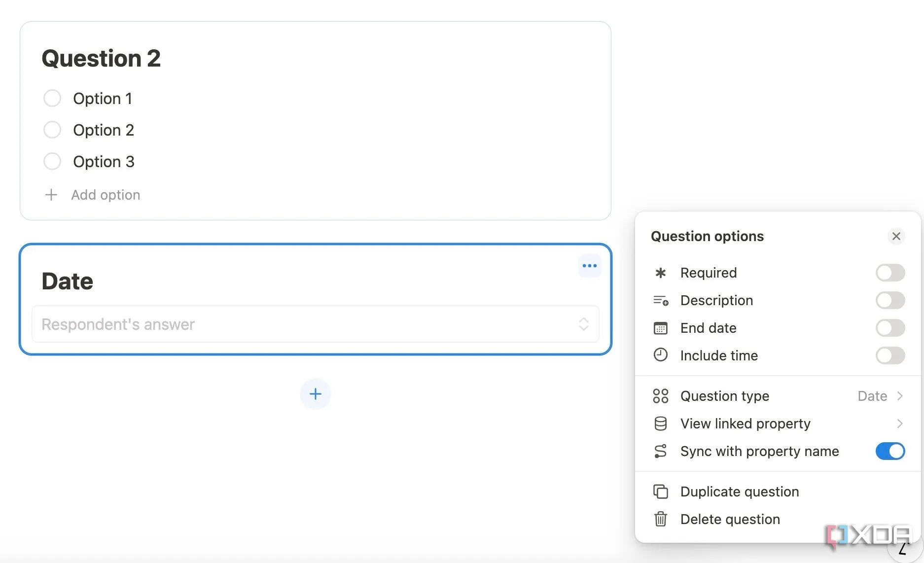Click the Question 2 title
The height and width of the screenshot is (563, 924).
101,58
